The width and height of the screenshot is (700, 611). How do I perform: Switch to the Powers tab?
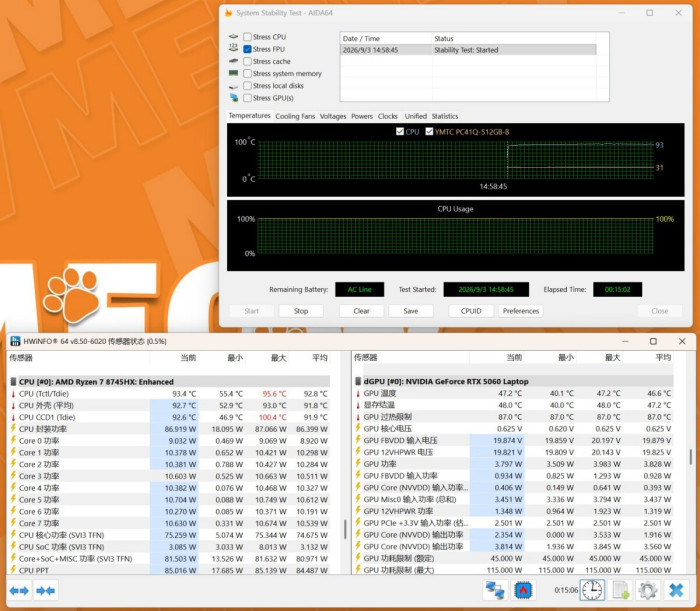coord(362,116)
